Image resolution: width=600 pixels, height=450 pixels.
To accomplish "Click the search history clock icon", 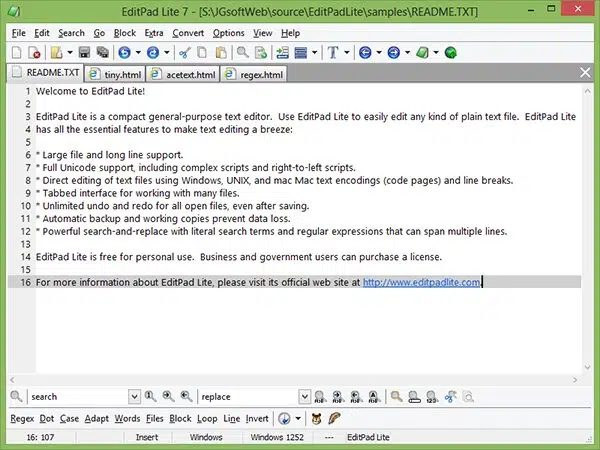I will coord(285,419).
